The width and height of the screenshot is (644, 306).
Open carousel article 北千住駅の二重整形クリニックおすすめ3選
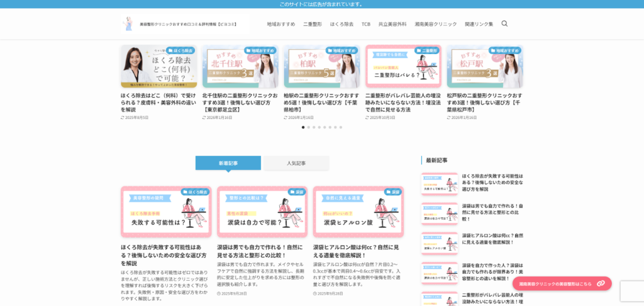(240, 103)
